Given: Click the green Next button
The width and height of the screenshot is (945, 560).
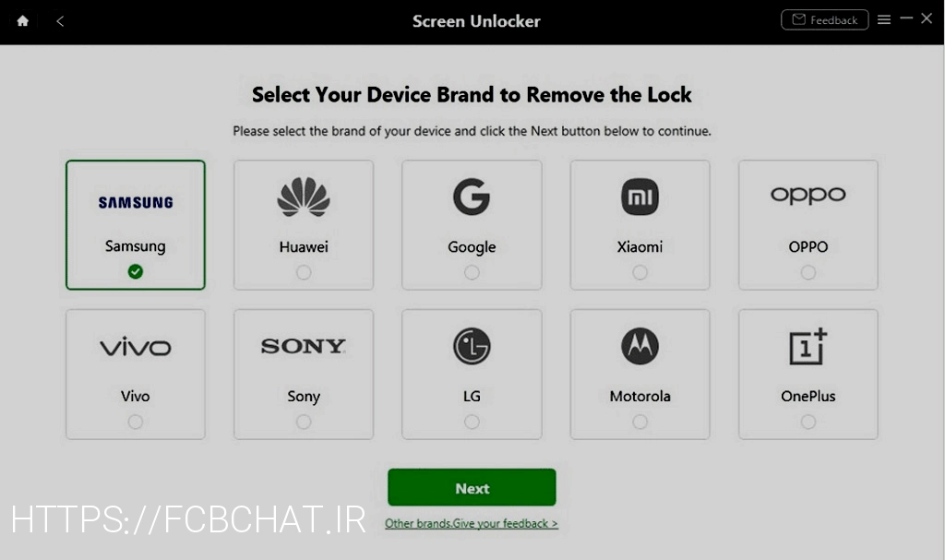Looking at the screenshot, I should click(x=472, y=487).
